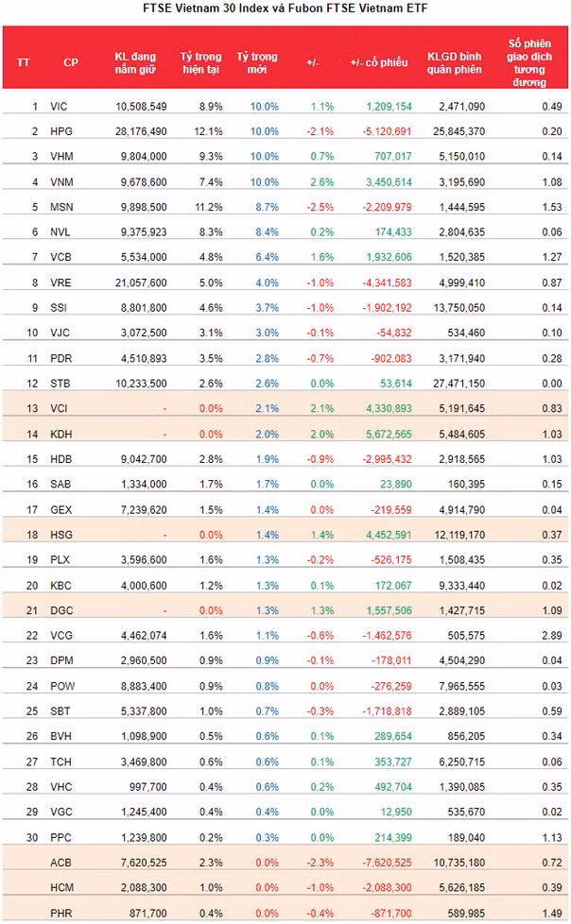The width and height of the screenshot is (571, 924).
Task: Click the +/- cổ phiếu column header
Action: [379, 62]
